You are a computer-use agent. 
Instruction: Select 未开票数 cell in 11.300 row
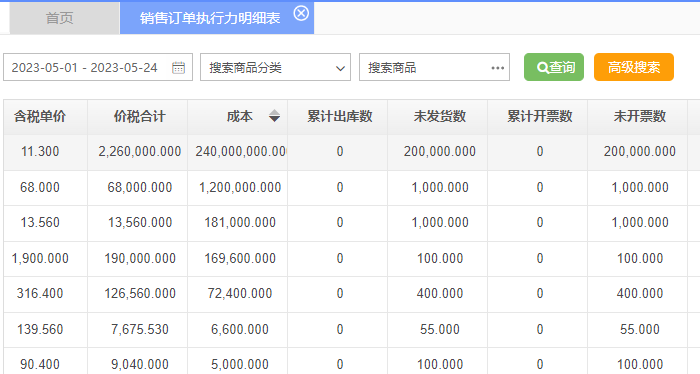[x=638, y=152]
